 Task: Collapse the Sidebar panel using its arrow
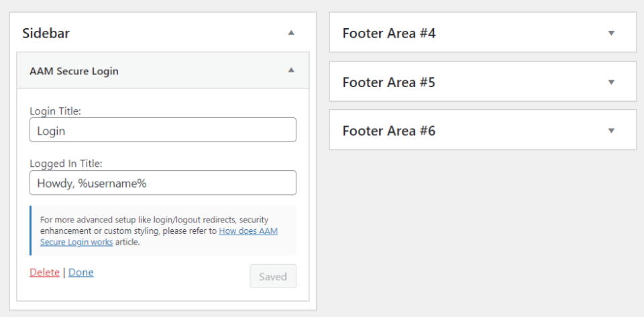point(290,32)
